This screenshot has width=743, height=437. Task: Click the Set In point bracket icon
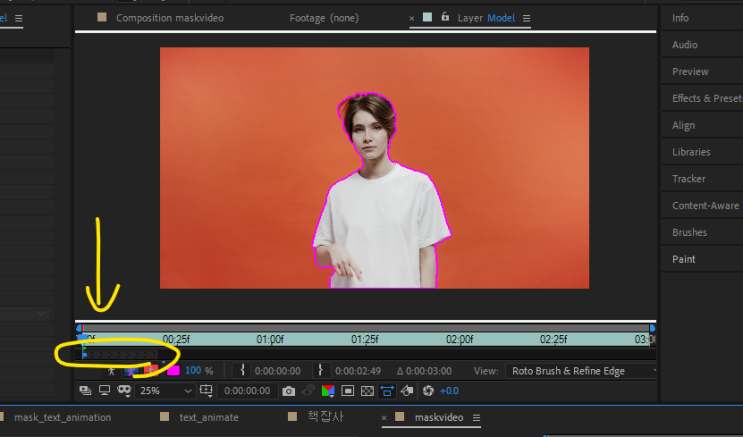(242, 371)
